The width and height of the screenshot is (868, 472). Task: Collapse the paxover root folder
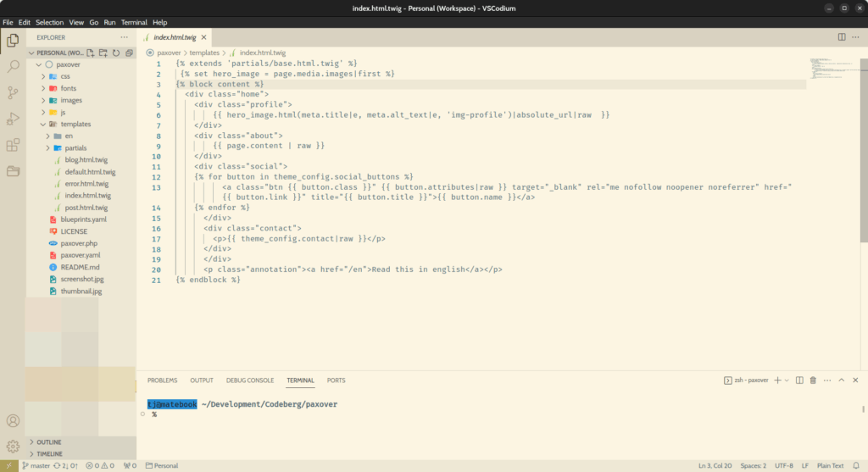39,64
